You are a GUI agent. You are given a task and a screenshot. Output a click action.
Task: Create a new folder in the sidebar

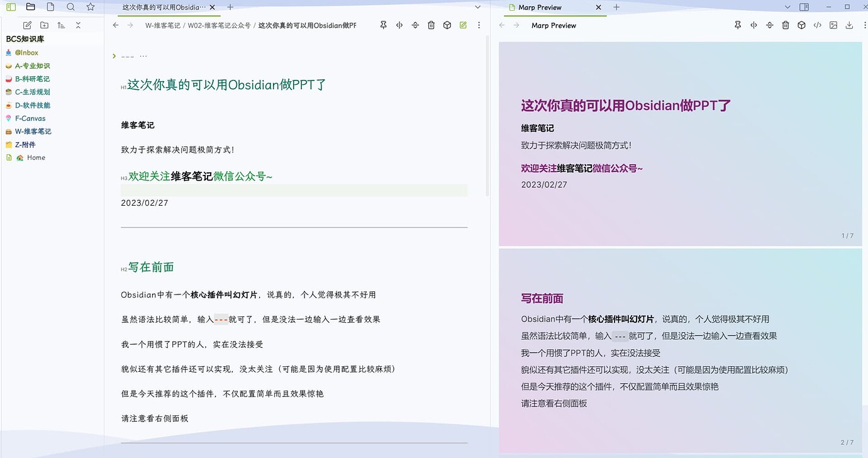click(x=44, y=25)
